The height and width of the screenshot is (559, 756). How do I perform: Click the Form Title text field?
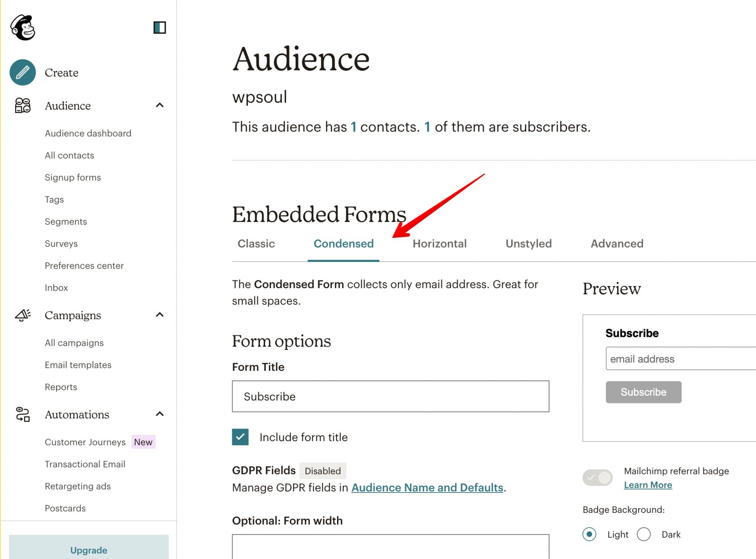(391, 396)
